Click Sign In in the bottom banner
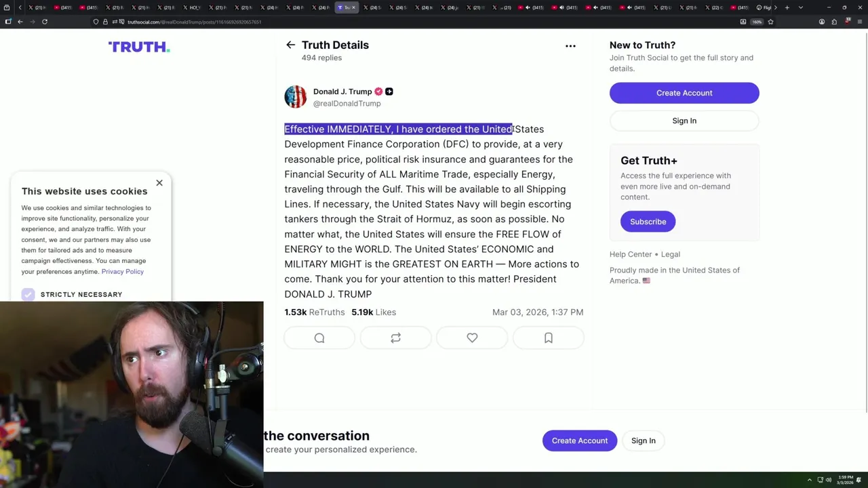Image resolution: width=868 pixels, height=488 pixels. [644, 441]
